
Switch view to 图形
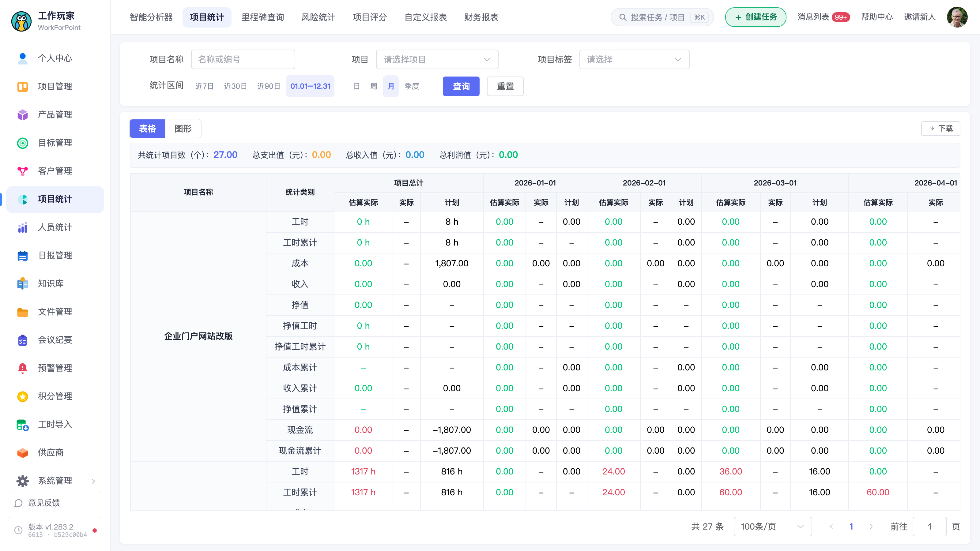(x=183, y=129)
